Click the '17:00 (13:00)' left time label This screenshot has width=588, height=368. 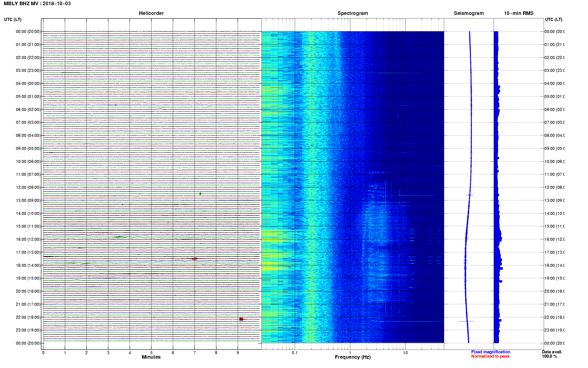[x=28, y=252]
